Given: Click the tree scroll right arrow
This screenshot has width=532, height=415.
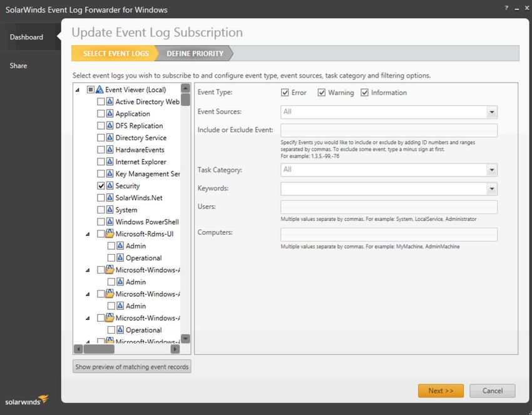Looking at the screenshot, I should (175, 349).
